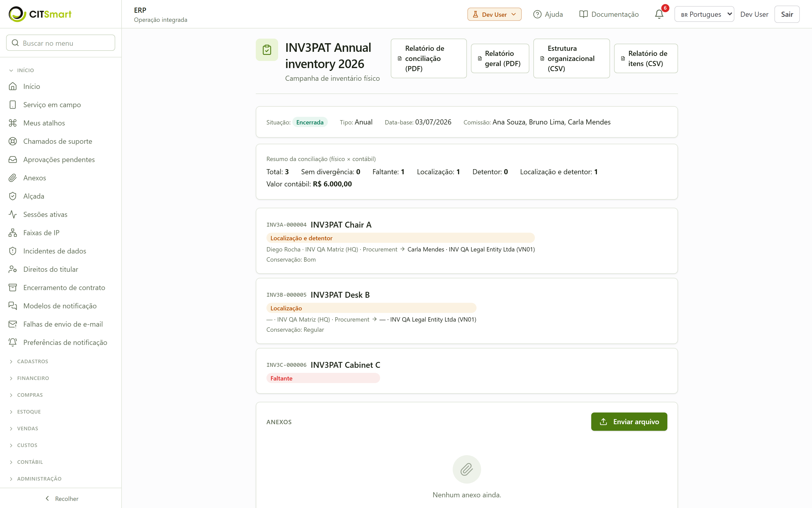
Task: Click the inventory clipboard icon beside title
Action: [267, 50]
